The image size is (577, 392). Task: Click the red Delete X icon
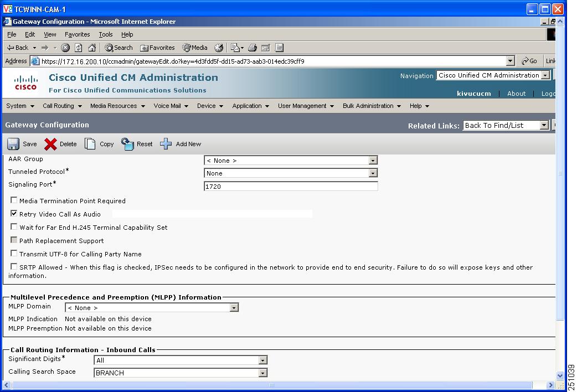[50, 144]
